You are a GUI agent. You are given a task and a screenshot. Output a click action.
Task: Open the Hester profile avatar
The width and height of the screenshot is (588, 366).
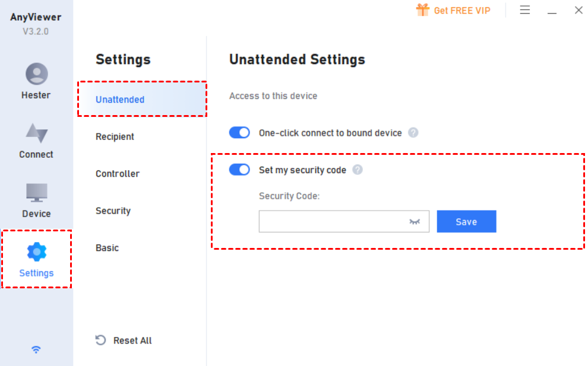tap(36, 74)
